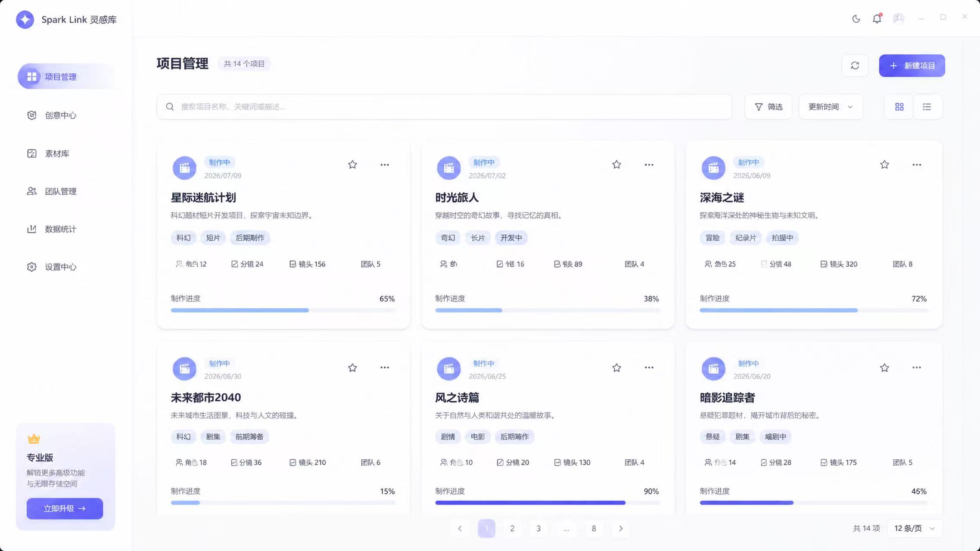Click the 后期制作 tag on 星际迷航计划
This screenshot has width=980, height=551.
tap(250, 238)
